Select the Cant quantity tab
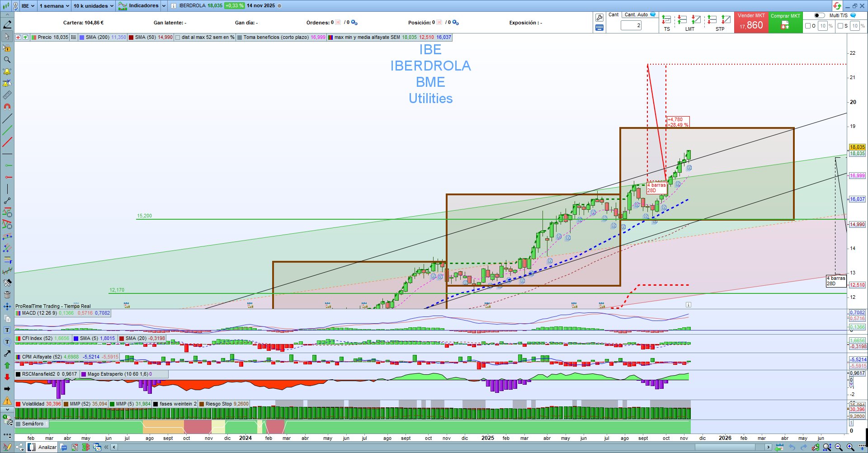The width and height of the screenshot is (868, 453). pyautogui.click(x=613, y=14)
